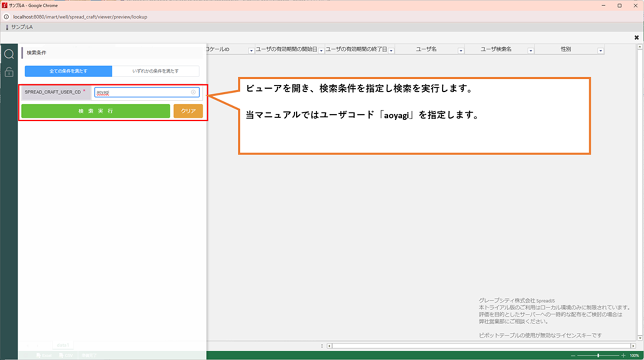The height and width of the screenshot is (360, 644).
Task: Open filter dropdown for ユーザ名 column
Action: 460,50
